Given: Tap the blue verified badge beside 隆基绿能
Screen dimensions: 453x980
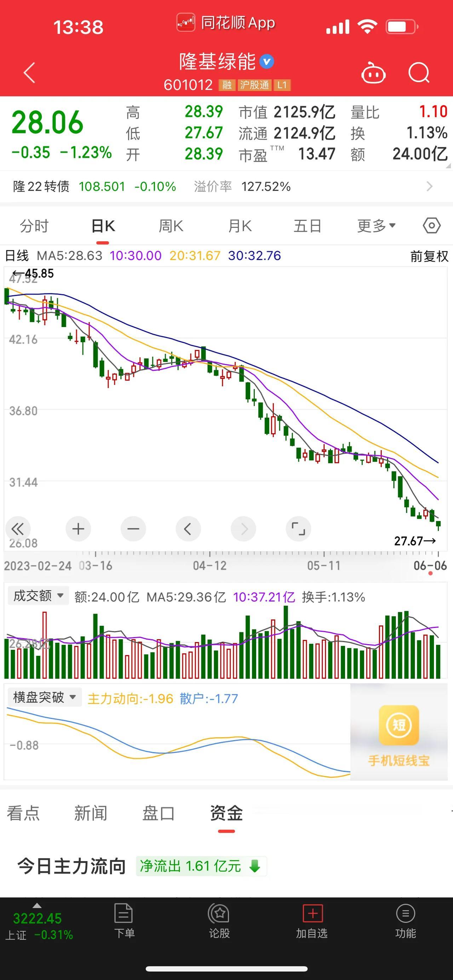Looking at the screenshot, I should pos(266,61).
